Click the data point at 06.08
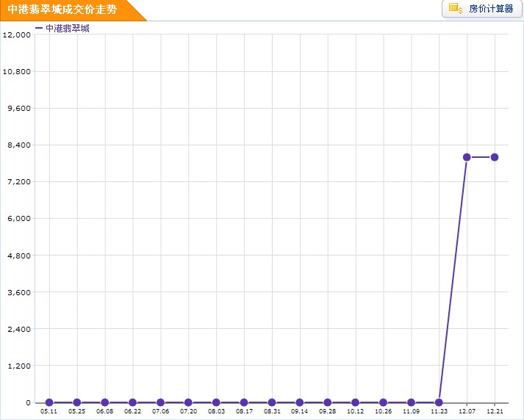 click(105, 402)
